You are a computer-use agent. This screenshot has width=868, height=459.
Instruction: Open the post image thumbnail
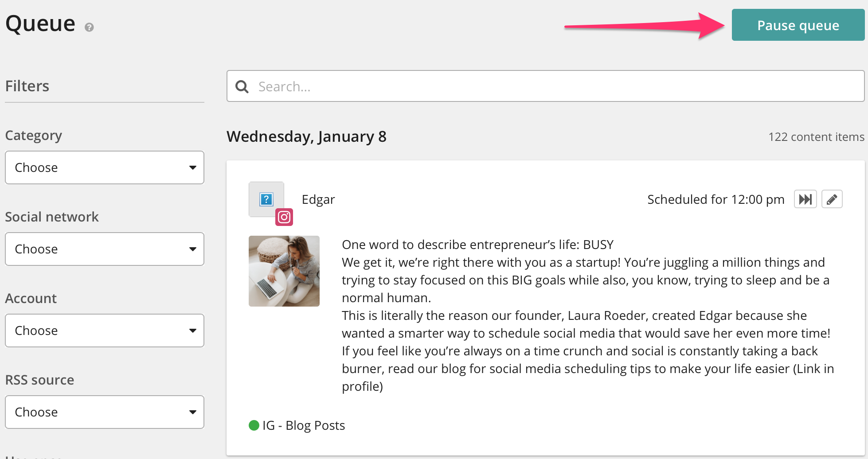coord(284,271)
